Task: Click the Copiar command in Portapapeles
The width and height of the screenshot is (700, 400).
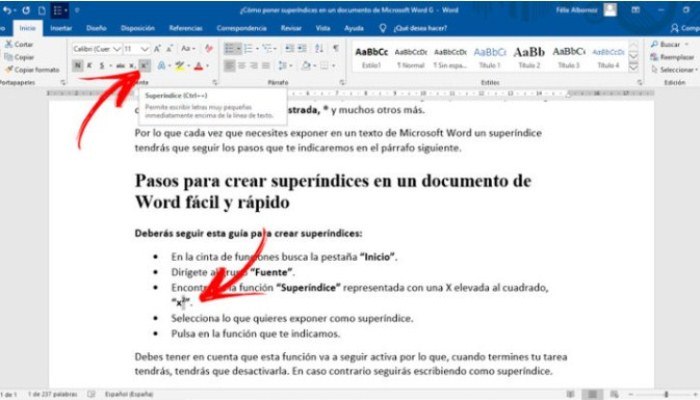Action: pyautogui.click(x=19, y=57)
